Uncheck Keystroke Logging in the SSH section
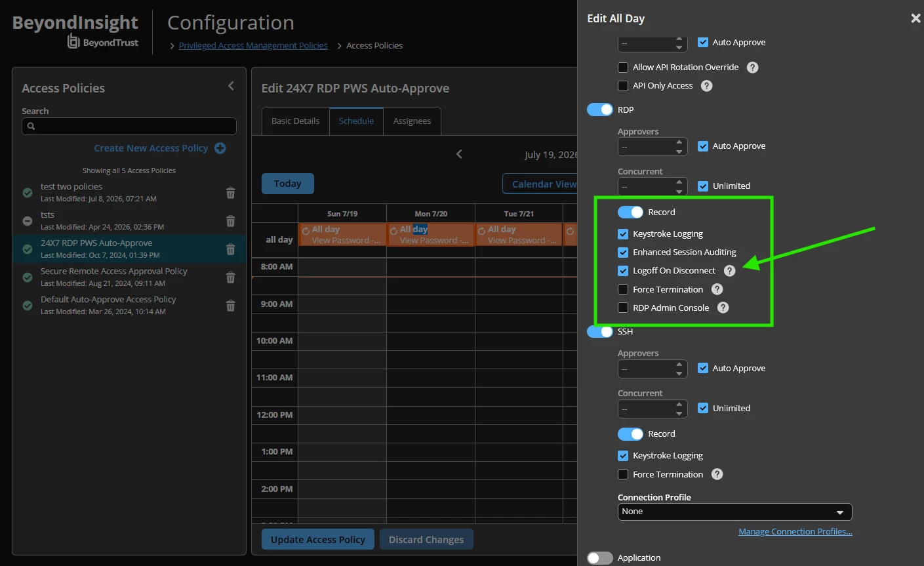Image resolution: width=924 pixels, height=566 pixels. [x=623, y=456]
